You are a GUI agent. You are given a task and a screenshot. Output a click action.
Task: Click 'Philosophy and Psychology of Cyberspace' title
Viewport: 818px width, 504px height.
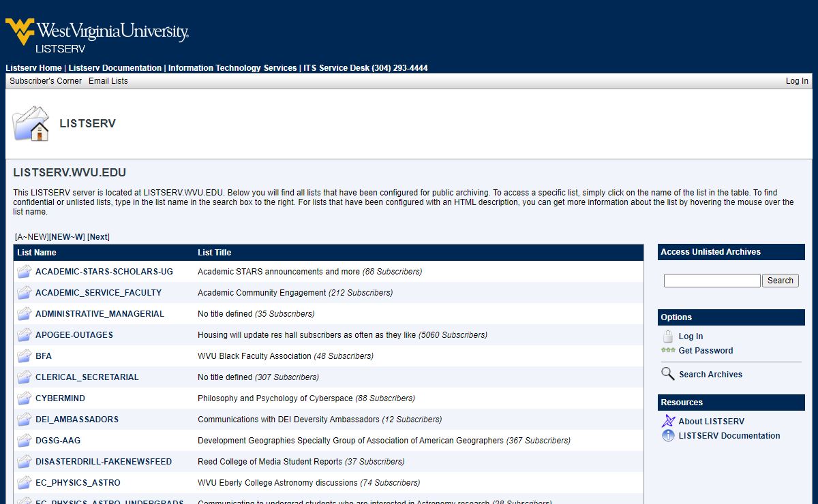tap(275, 398)
